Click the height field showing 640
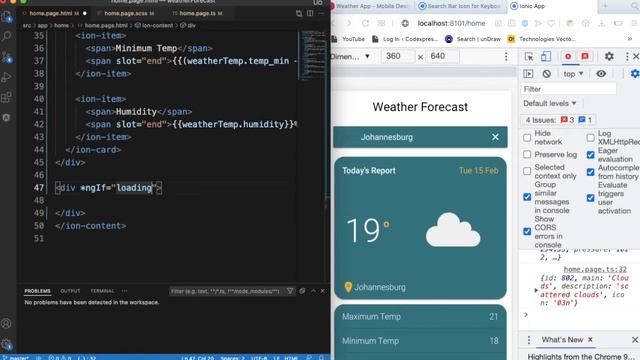This screenshot has height=360, width=640. pyautogui.click(x=442, y=56)
